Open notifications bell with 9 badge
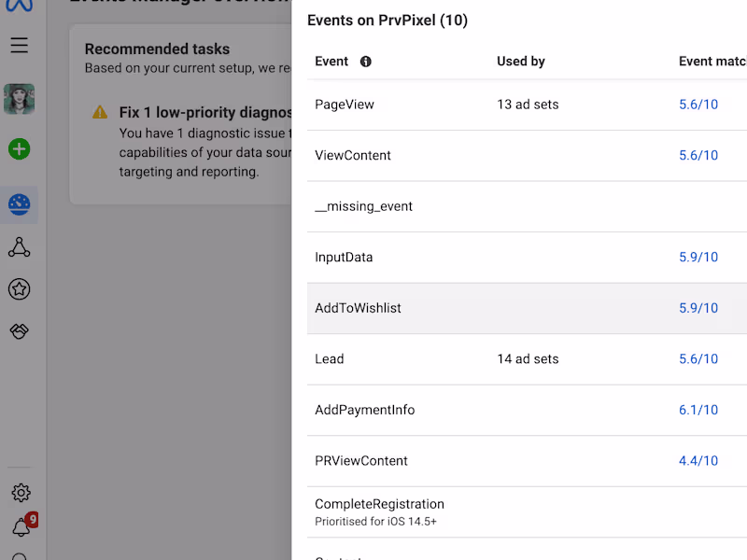747x560 pixels. point(21,527)
